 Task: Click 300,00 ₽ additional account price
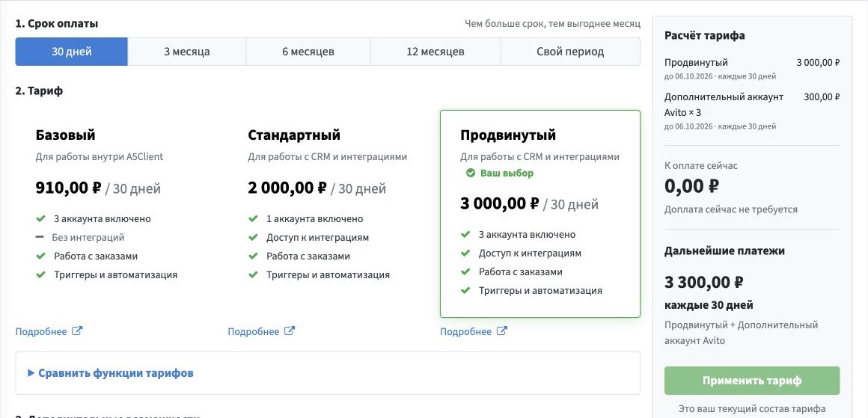(822, 96)
